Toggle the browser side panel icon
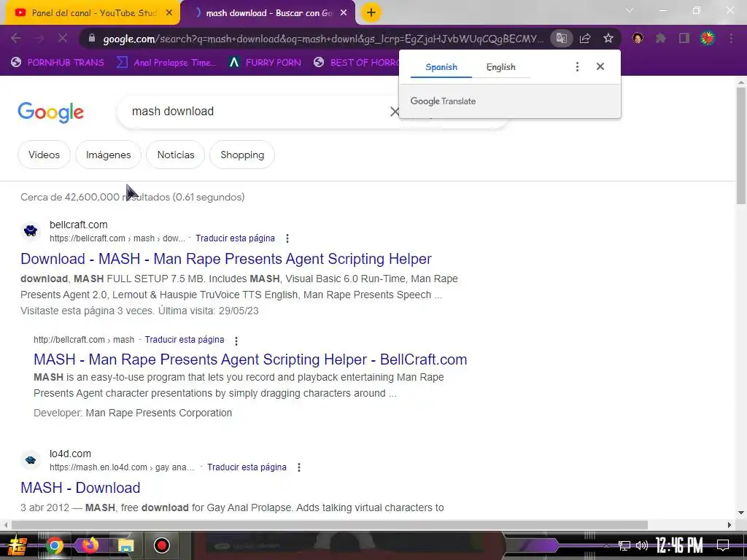The height and width of the screenshot is (560, 747). [x=684, y=38]
